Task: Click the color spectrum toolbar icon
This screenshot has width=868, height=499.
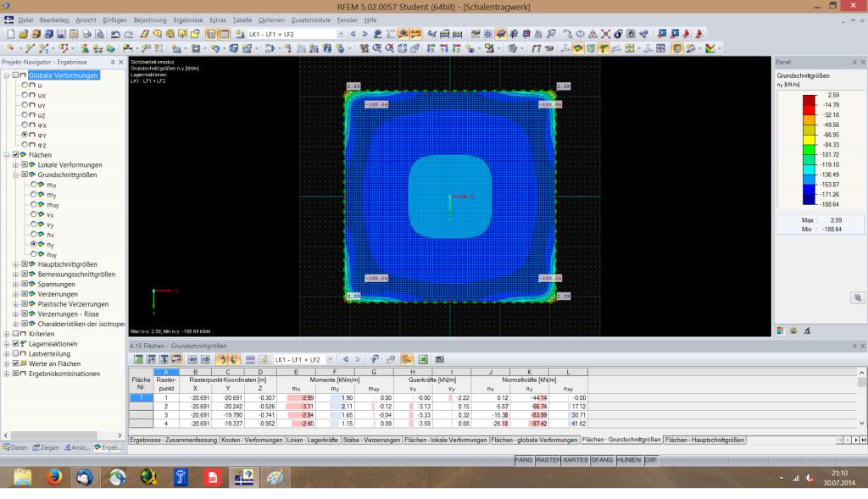Action: click(x=710, y=48)
